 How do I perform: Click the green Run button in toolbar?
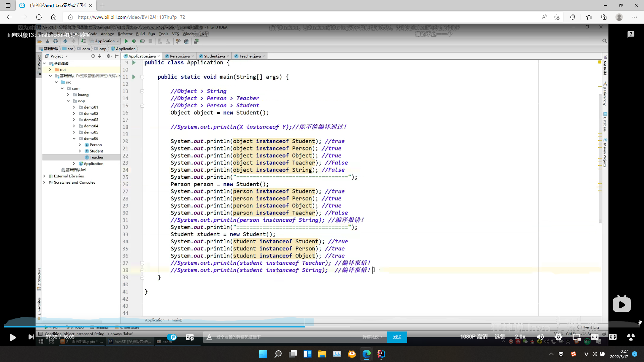click(x=126, y=41)
